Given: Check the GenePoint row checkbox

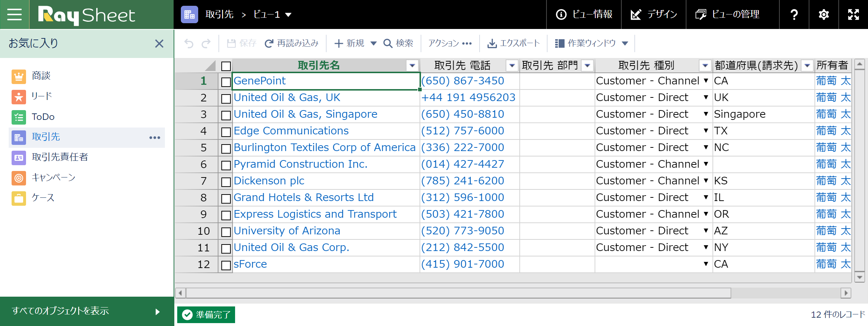Looking at the screenshot, I should [x=226, y=82].
